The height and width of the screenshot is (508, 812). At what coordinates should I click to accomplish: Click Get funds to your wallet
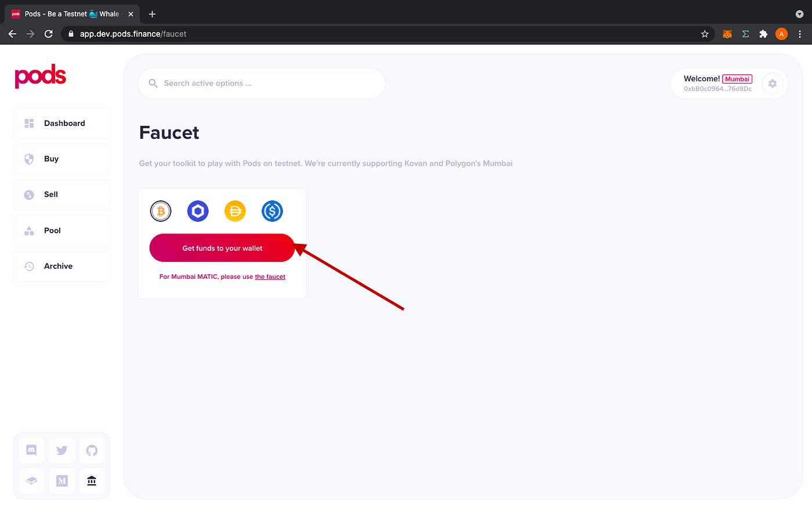[222, 248]
